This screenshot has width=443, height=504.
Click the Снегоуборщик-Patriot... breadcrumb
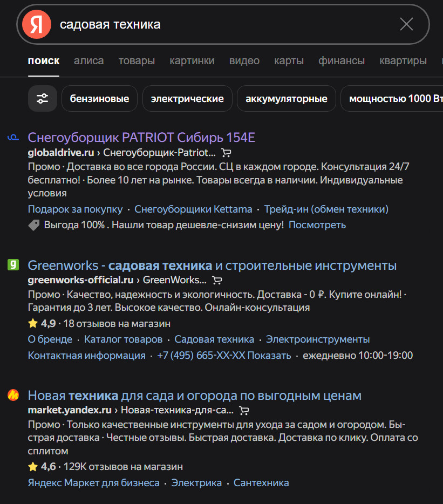(160, 152)
